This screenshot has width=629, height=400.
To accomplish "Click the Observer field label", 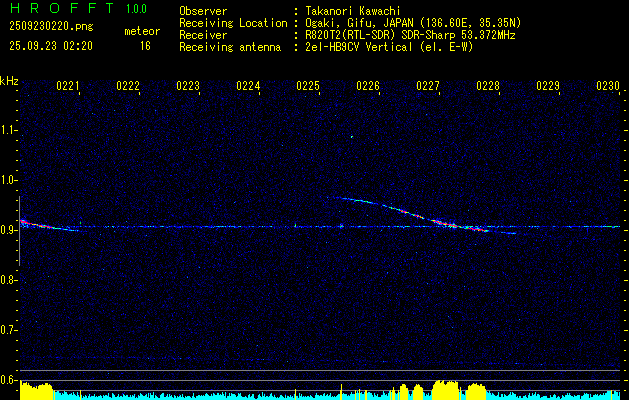I will click(x=203, y=11).
